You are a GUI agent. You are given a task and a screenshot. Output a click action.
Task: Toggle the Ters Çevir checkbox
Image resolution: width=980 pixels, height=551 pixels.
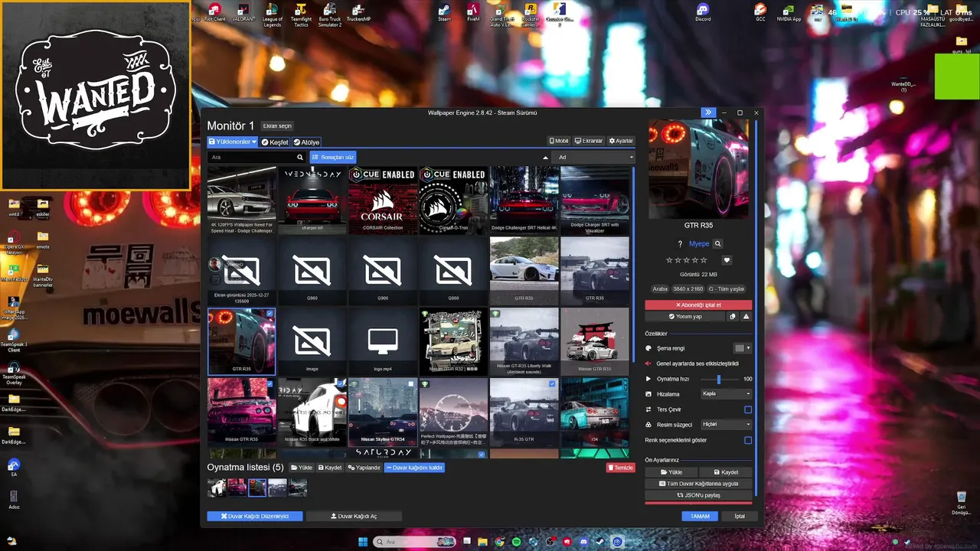[748, 409]
